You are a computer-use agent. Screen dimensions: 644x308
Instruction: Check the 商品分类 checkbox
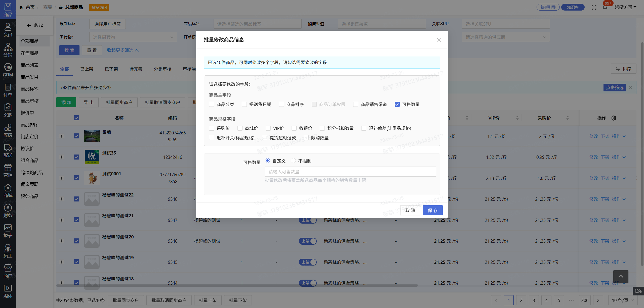point(212,104)
